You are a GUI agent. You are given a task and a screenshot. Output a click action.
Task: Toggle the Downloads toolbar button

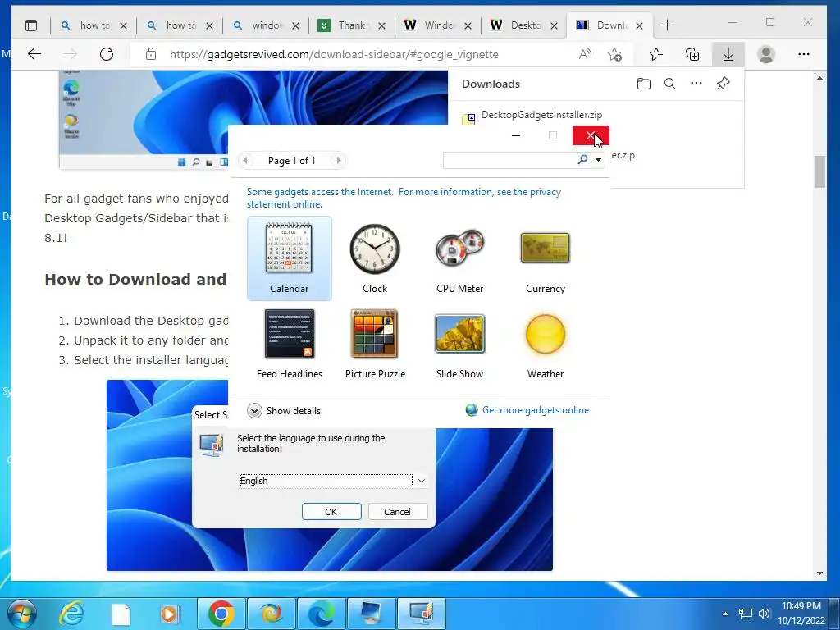tap(728, 53)
